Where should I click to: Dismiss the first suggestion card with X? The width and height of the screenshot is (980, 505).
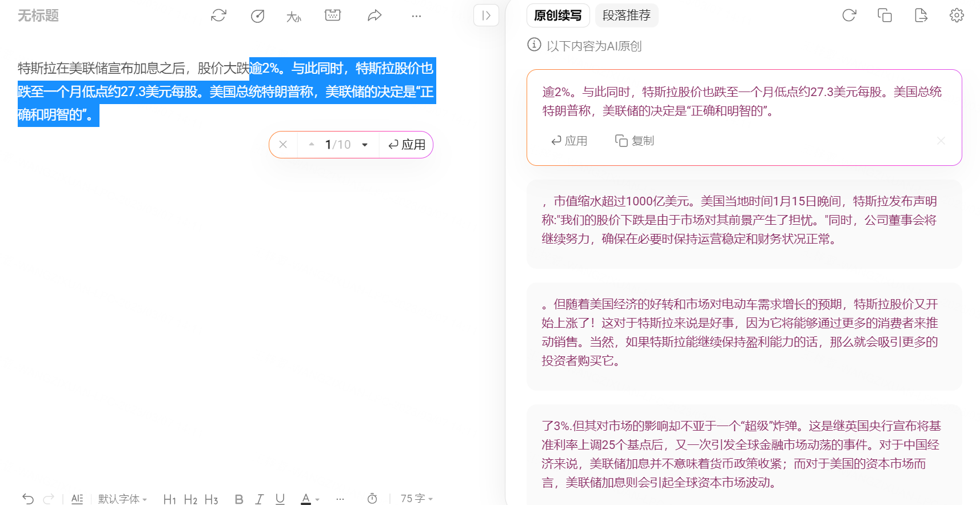click(941, 141)
